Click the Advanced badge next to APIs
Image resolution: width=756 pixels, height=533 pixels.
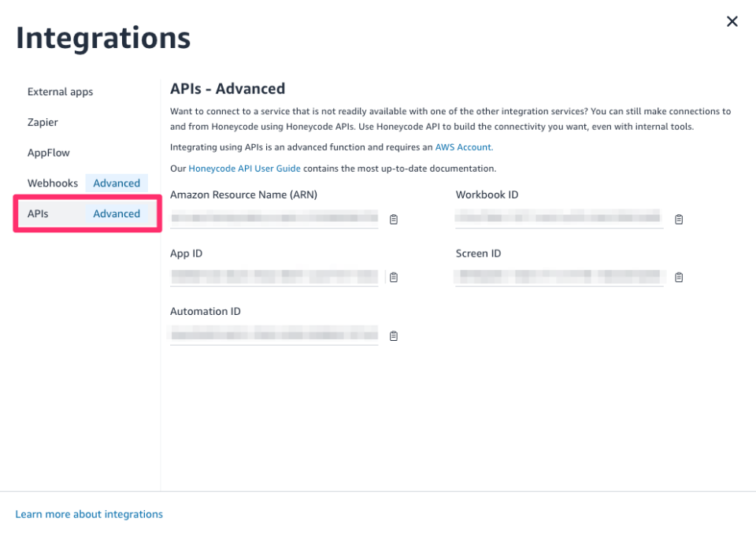[x=117, y=213]
